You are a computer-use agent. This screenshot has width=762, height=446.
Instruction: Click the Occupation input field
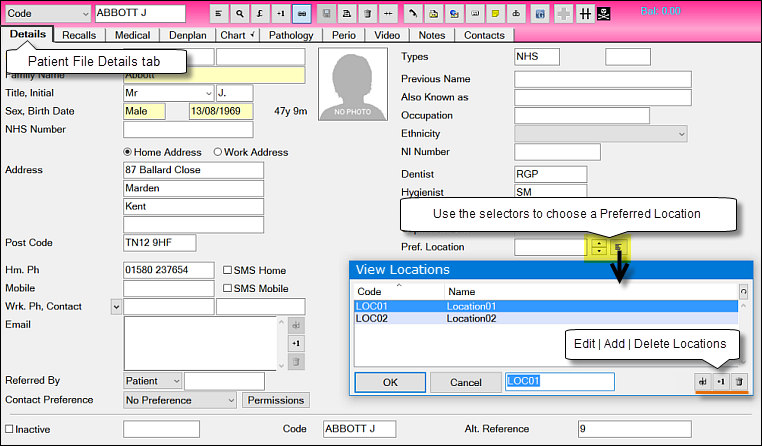(582, 116)
